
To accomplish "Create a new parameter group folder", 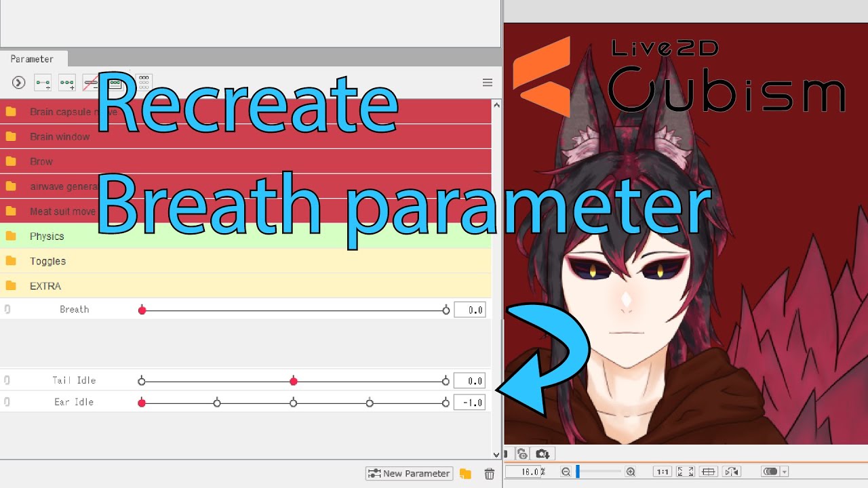I will click(465, 474).
